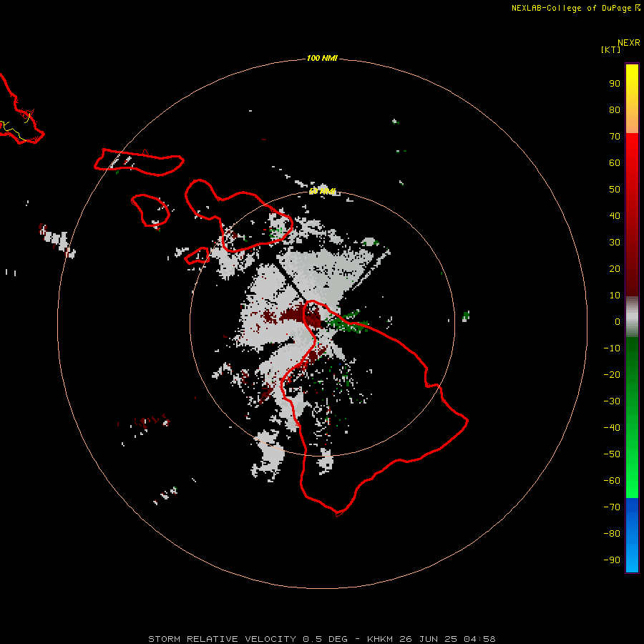Click the NEXLAB-College of DuPage watermark text
644x644 pixels.
(571, 8)
